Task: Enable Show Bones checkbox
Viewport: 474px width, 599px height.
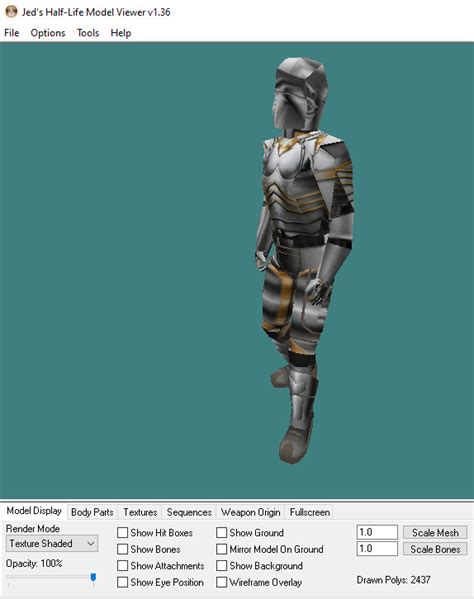Action: (122, 549)
